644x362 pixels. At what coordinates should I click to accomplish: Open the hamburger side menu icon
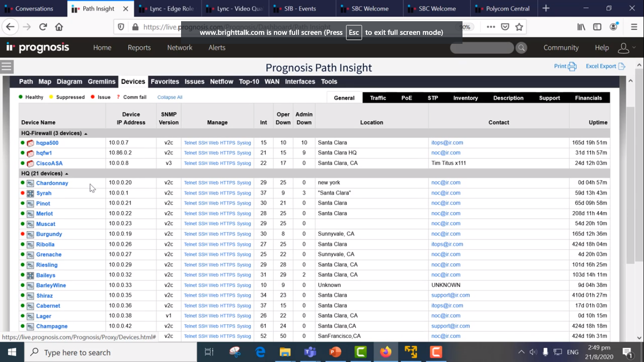pos(7,66)
